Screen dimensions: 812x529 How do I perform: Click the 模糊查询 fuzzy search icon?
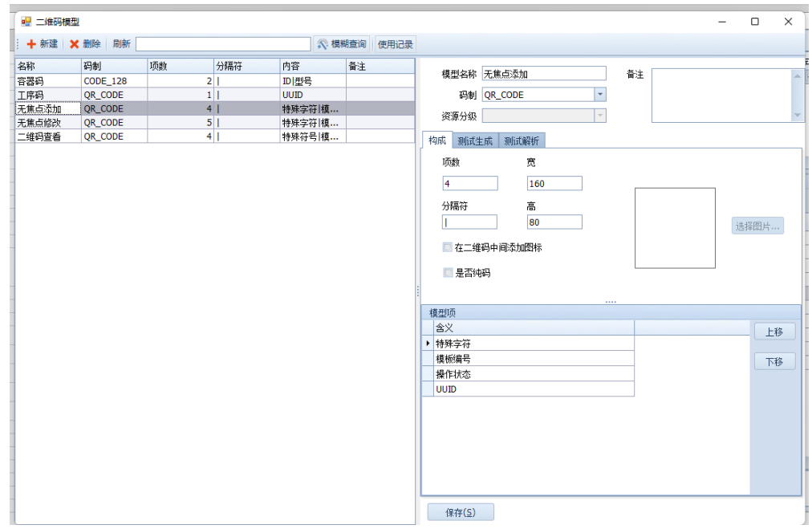323,44
